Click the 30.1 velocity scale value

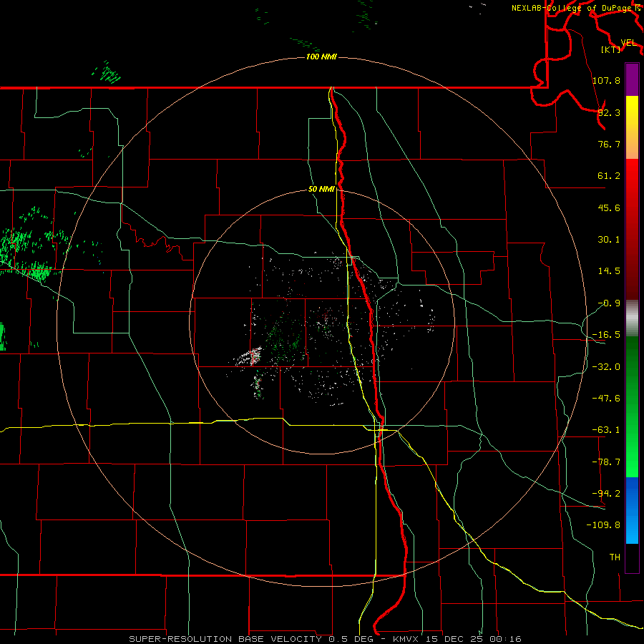pos(609,240)
